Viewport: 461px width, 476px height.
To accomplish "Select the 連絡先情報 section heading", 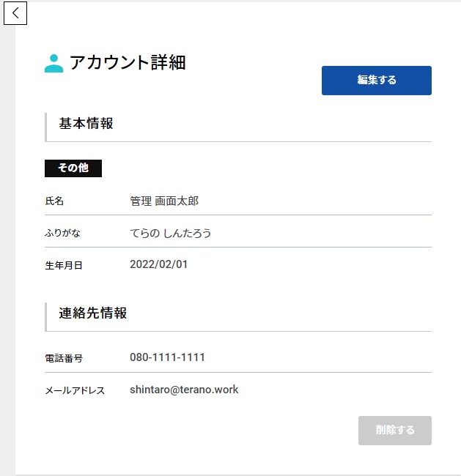I will 93,313.
